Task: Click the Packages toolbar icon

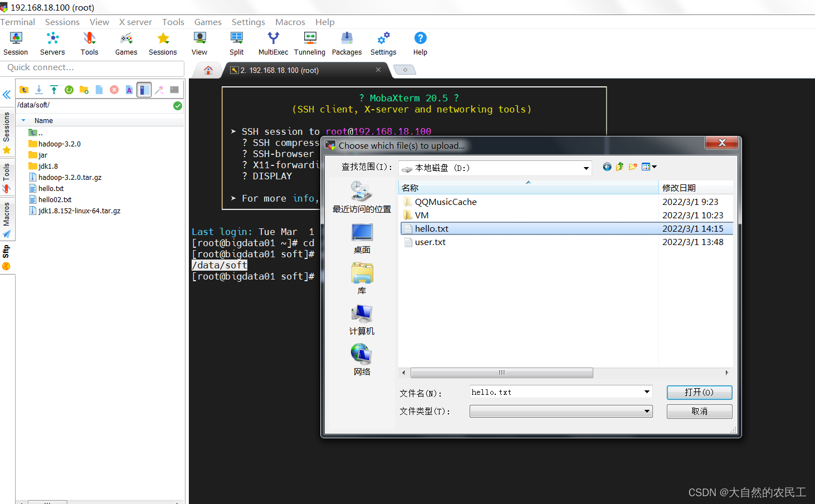Action: 347,43
